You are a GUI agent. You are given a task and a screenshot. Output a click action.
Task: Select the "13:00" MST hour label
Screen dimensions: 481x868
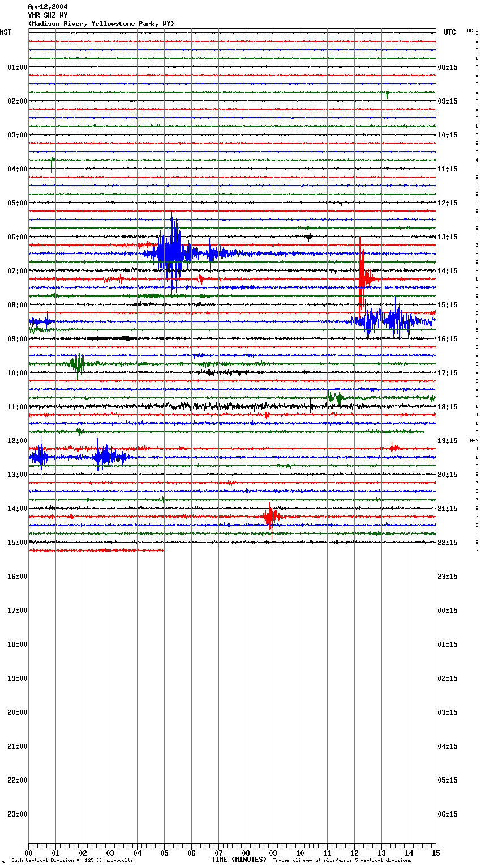point(18,475)
